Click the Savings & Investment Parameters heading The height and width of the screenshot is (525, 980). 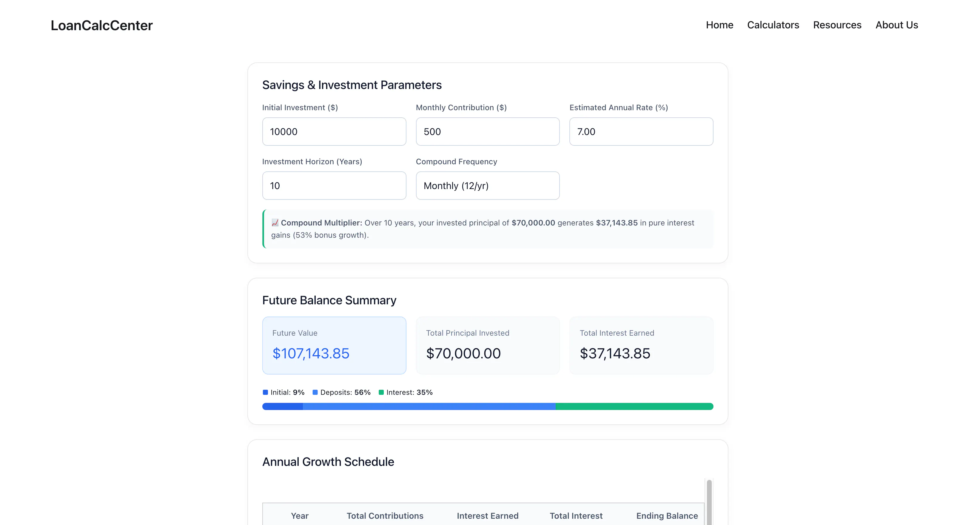click(x=352, y=85)
